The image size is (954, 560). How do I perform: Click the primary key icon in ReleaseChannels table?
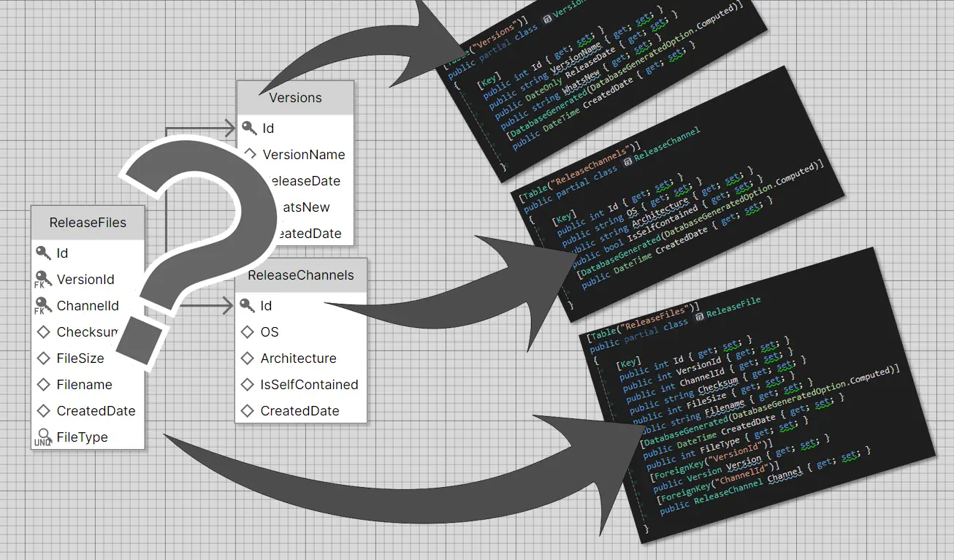click(x=248, y=305)
